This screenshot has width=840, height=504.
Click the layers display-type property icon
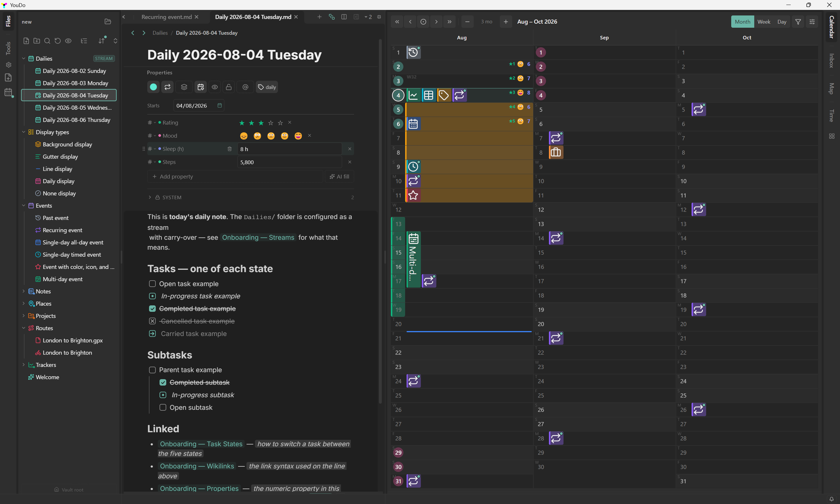(184, 87)
